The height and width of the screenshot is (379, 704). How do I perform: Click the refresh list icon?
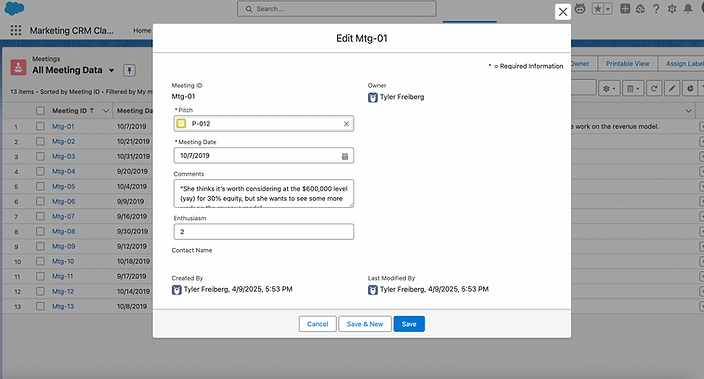(654, 88)
